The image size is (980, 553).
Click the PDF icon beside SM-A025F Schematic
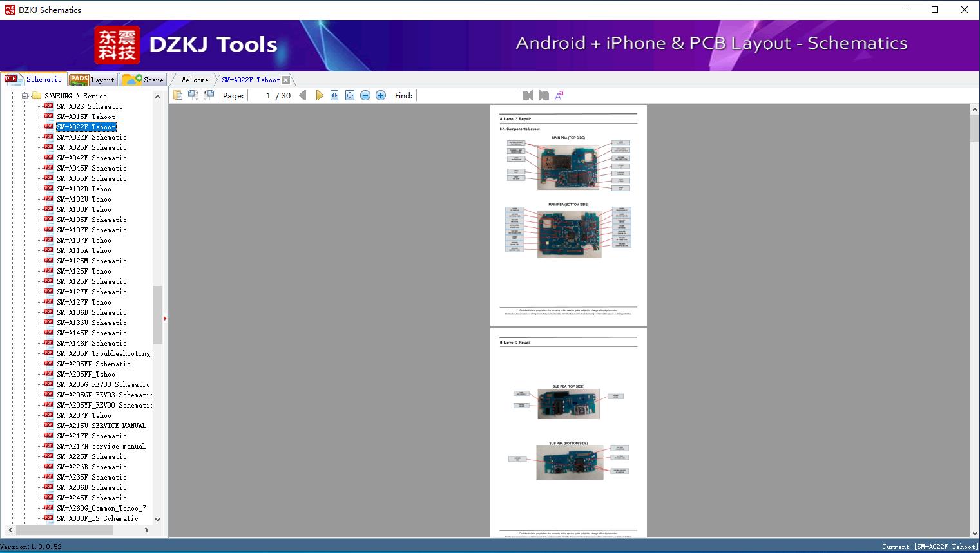tap(48, 147)
